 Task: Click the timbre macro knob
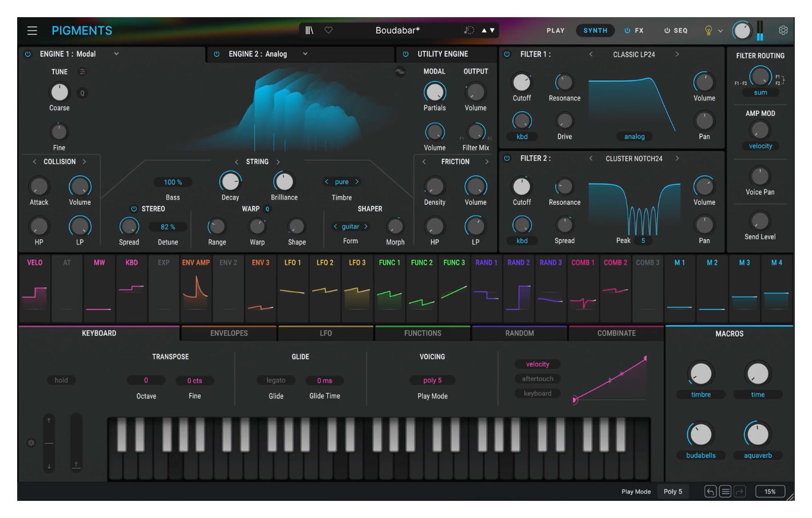(701, 374)
